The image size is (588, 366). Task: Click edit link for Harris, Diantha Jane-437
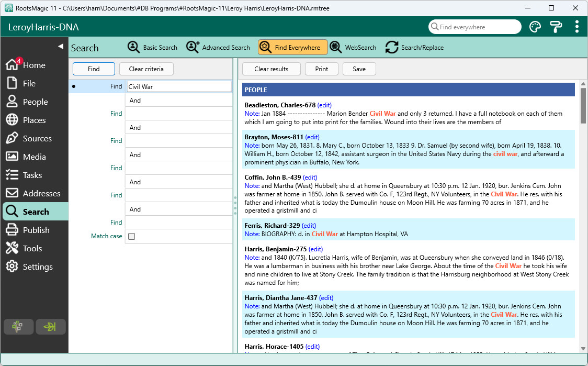[x=326, y=298]
